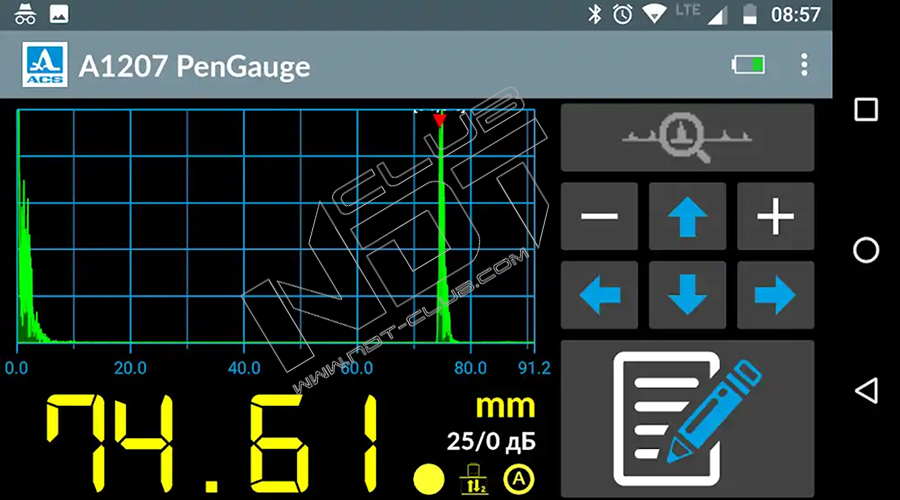Tap the image notification icon
900x500 pixels.
pos(59,14)
